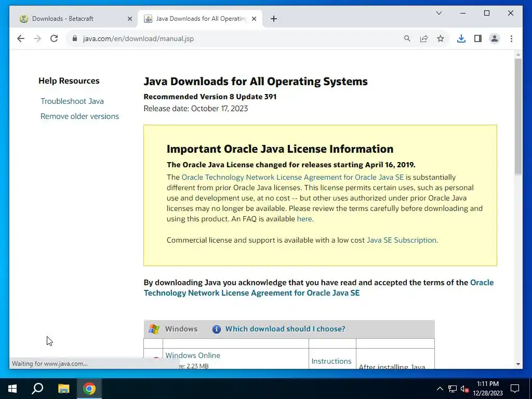This screenshot has width=532, height=399.
Task: Toggle the Chrome side panel icon
Action: click(x=478, y=38)
